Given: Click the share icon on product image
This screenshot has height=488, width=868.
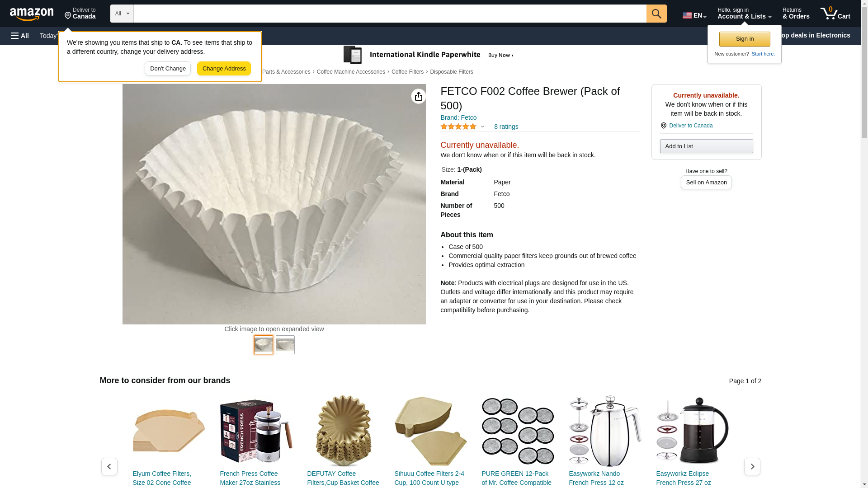Looking at the screenshot, I should click(x=418, y=96).
